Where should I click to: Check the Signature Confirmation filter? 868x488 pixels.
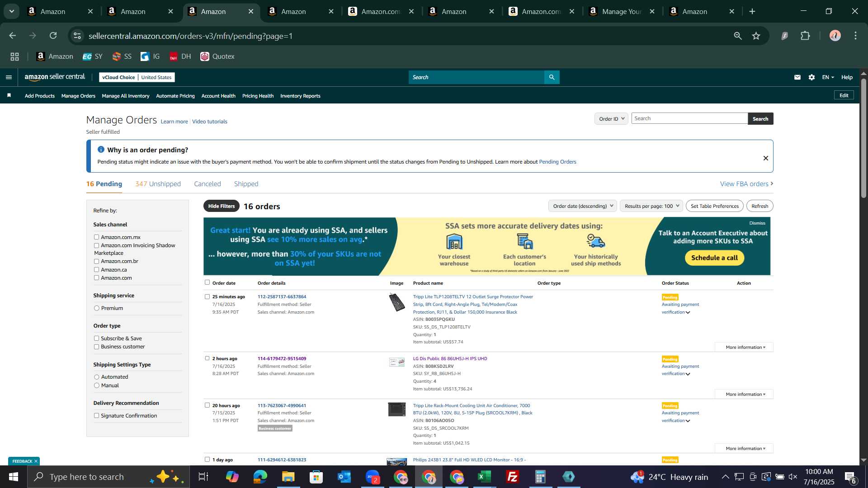point(96,416)
